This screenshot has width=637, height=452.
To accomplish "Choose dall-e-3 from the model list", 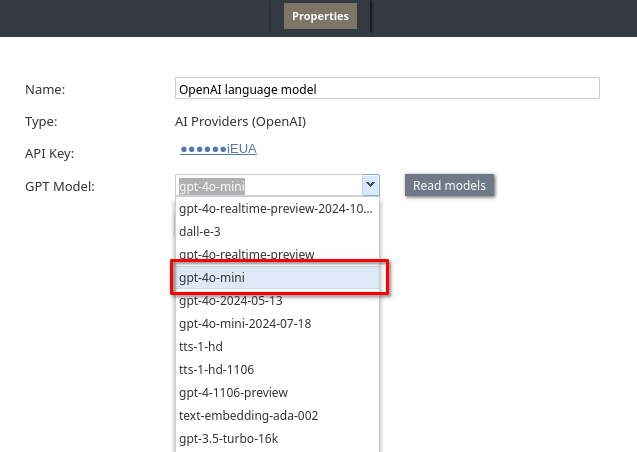I will (277, 231).
